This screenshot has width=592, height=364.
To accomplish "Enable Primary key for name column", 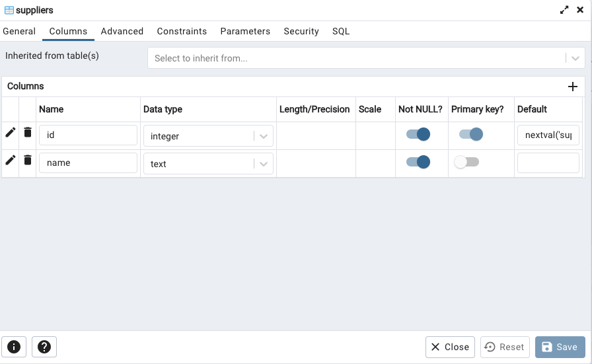I will tap(466, 163).
